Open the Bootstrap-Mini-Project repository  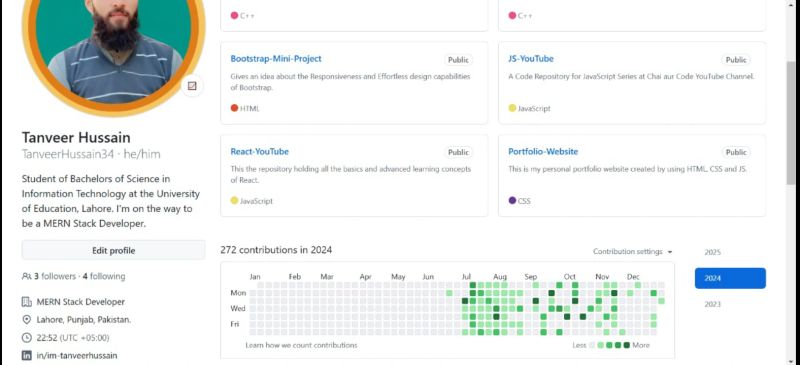tap(276, 59)
